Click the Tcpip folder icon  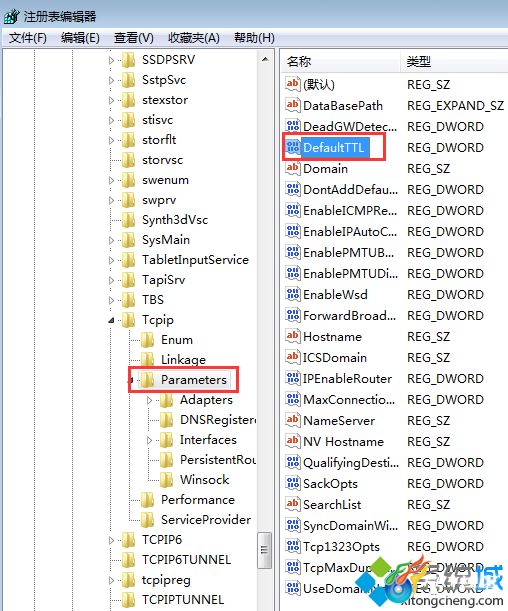click(129, 320)
